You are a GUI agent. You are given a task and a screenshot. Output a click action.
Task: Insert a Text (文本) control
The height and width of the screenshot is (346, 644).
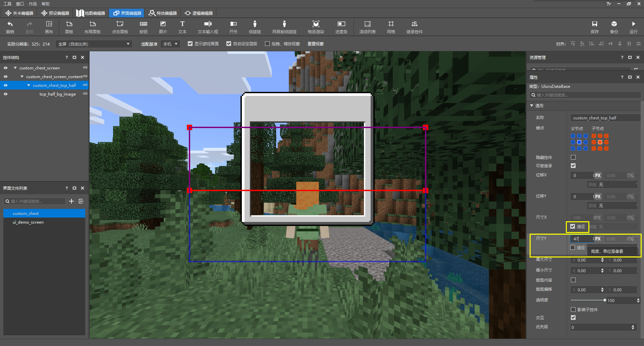[182, 27]
